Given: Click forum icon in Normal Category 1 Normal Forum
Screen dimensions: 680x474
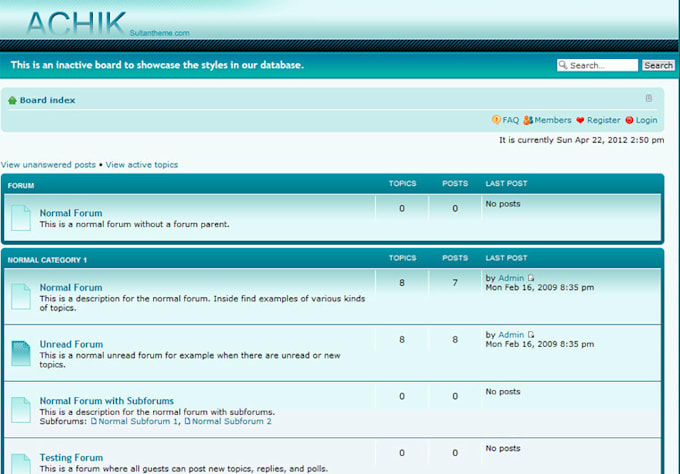Looking at the screenshot, I should click(x=21, y=297).
